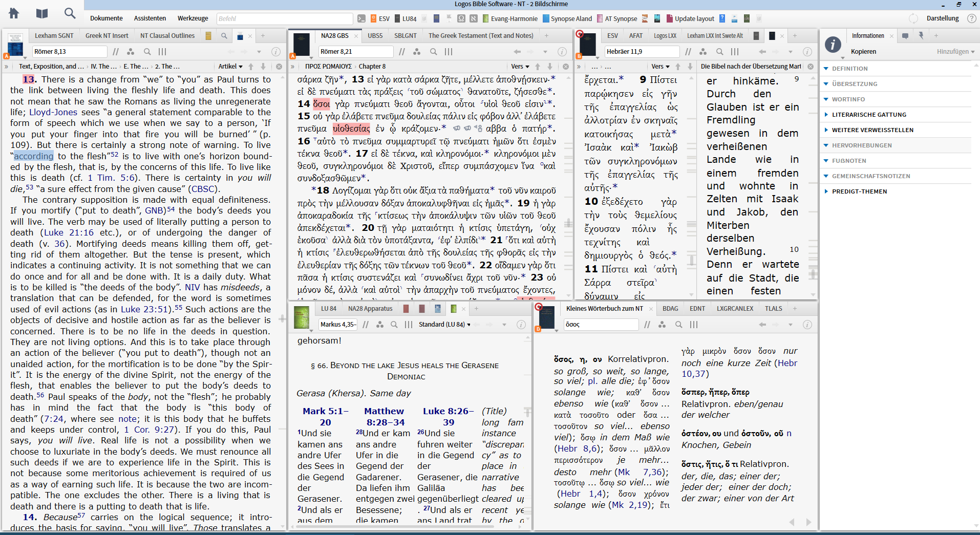Open inline search in the Hebräer 11,9 panel

719,52
